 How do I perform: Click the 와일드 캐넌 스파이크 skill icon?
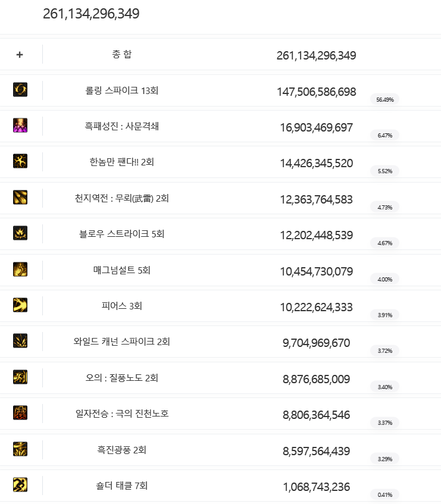point(20,341)
